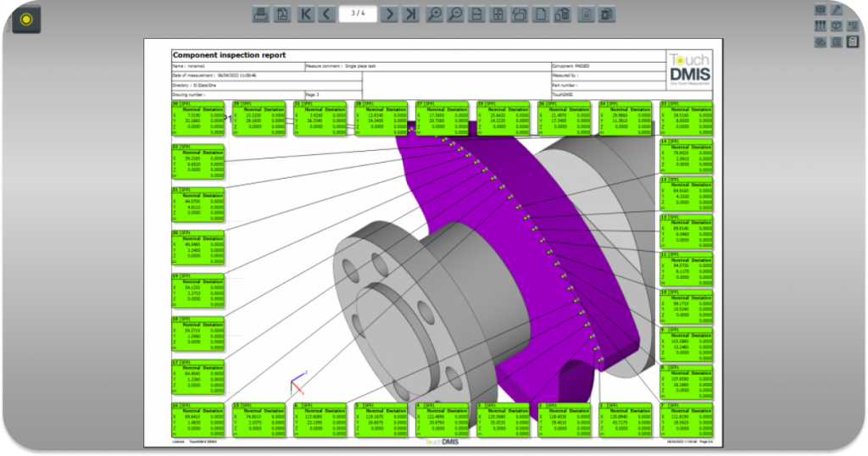The height and width of the screenshot is (456, 868).
Task: Click the blank new page icon
Action: pyautogui.click(x=540, y=14)
